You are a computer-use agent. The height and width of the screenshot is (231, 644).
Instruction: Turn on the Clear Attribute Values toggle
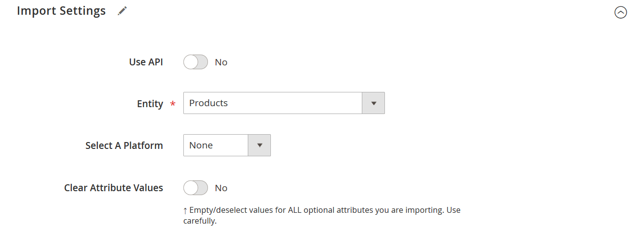point(196,188)
